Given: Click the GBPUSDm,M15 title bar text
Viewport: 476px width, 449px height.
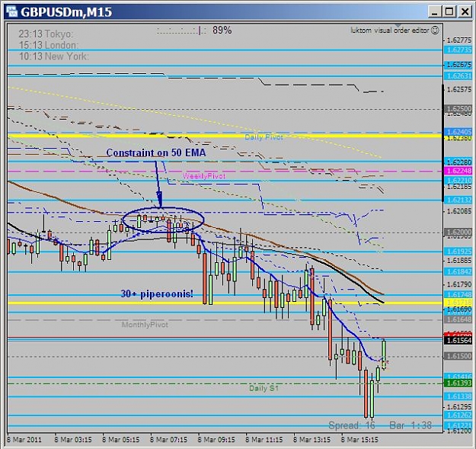Looking at the screenshot, I should coord(66,12).
